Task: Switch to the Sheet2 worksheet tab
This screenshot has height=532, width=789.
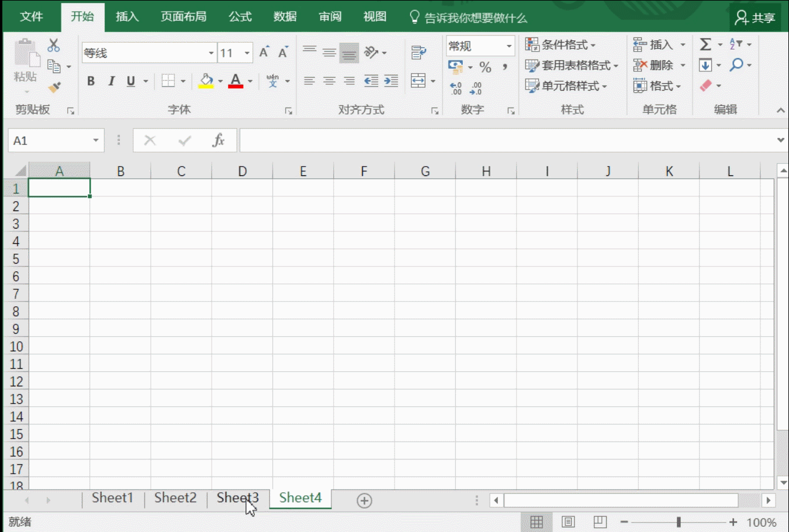Action: (x=175, y=498)
